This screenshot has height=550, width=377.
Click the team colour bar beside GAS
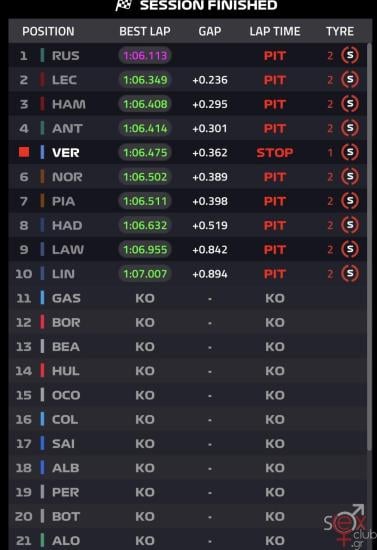pos(42,298)
